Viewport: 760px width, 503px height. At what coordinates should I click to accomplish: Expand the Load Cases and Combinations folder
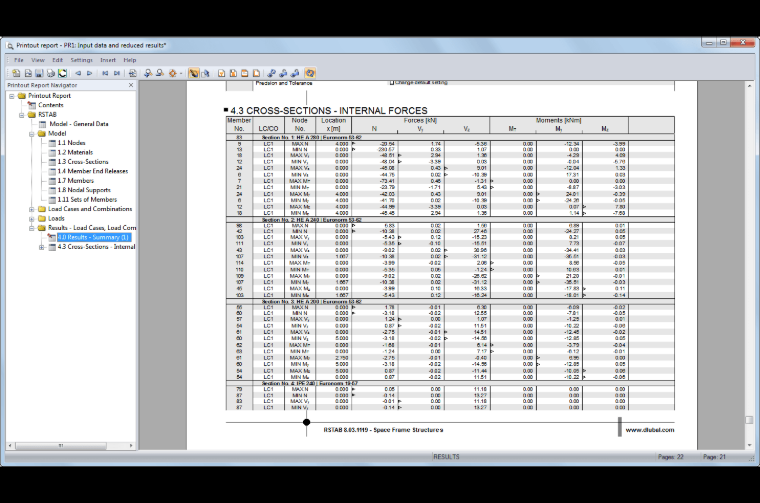tap(32, 209)
